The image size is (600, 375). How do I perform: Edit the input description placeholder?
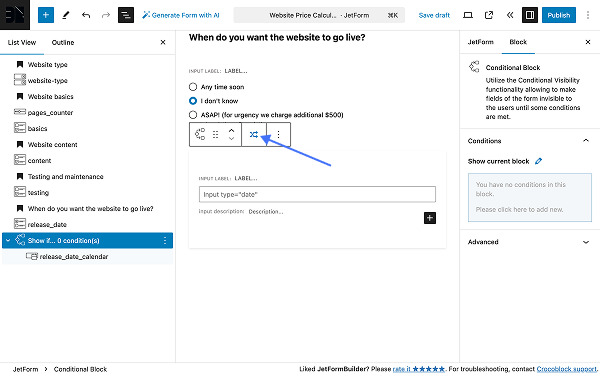pos(266,212)
